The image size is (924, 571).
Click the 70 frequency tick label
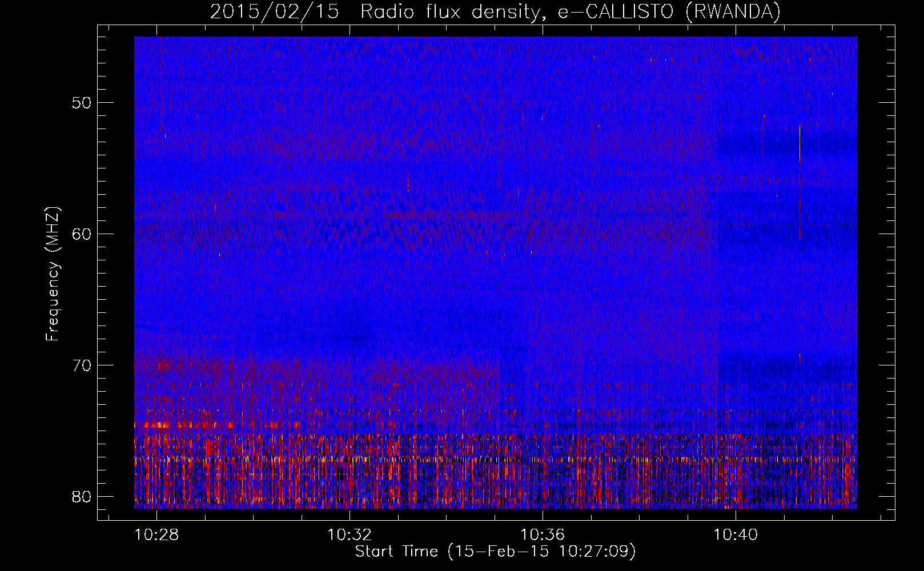(x=82, y=365)
